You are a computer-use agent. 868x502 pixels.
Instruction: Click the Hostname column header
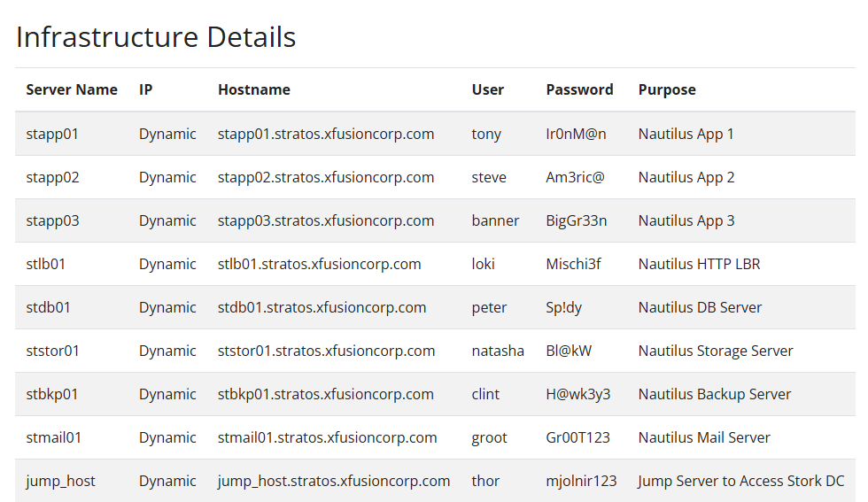[254, 89]
